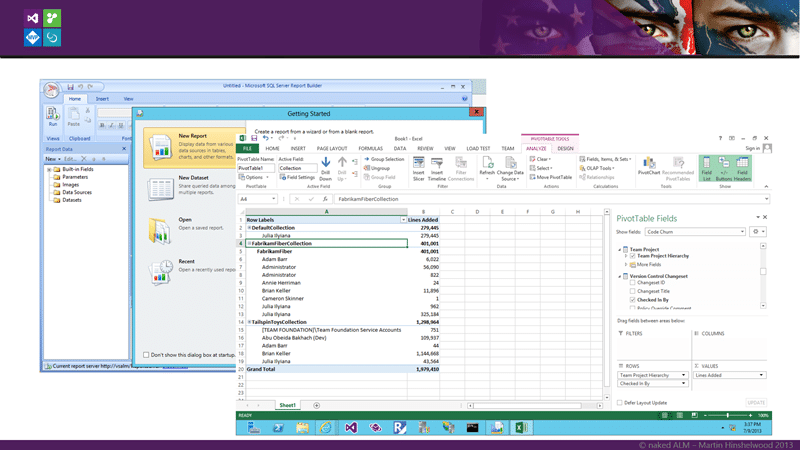The height and width of the screenshot is (450, 800).
Task: Switch to the DESIGN tab
Action: (565, 148)
